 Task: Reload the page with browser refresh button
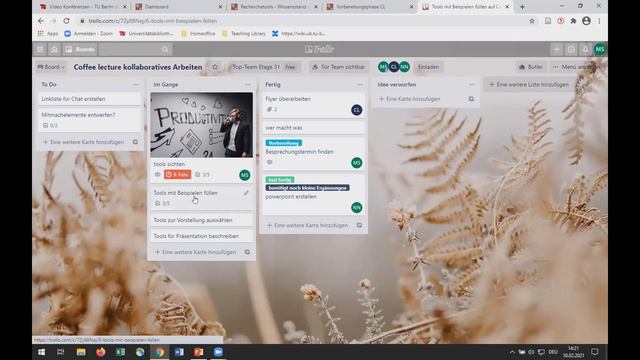pyautogui.click(x=66, y=21)
